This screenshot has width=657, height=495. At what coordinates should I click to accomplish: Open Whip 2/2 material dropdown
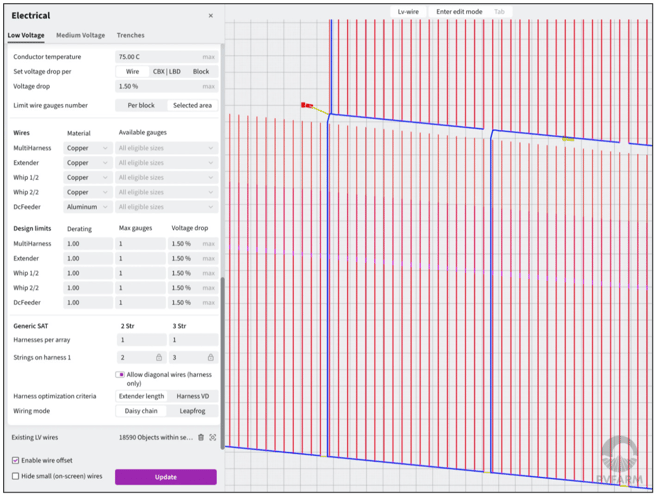[x=88, y=192]
